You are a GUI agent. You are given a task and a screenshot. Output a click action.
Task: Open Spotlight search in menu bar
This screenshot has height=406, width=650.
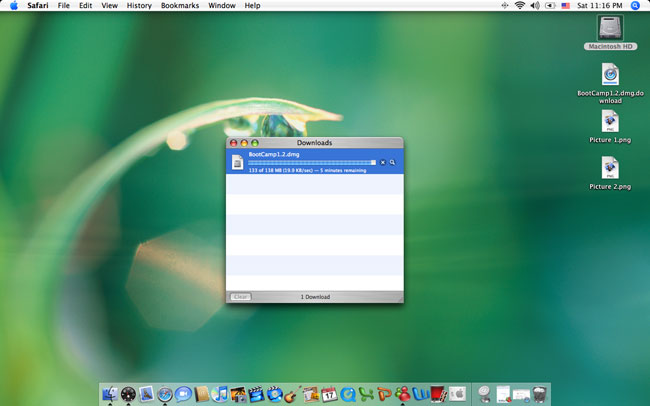pos(635,5)
